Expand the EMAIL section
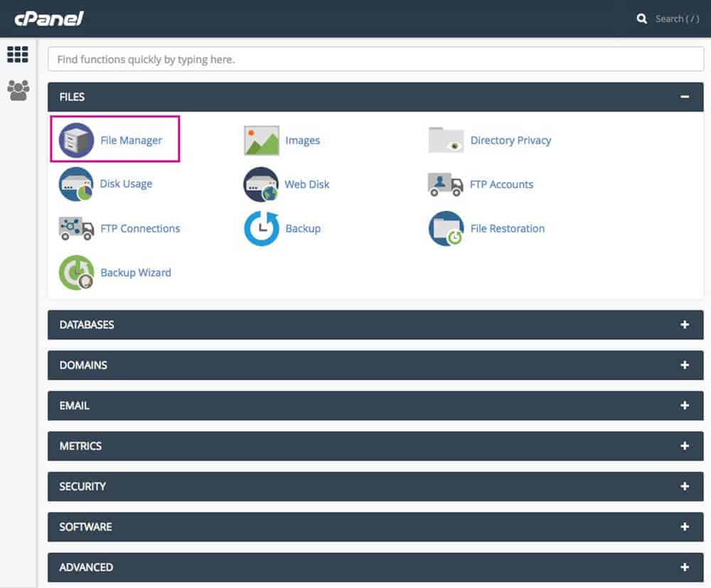Screen dimensions: 711x588 pyautogui.click(x=685, y=405)
